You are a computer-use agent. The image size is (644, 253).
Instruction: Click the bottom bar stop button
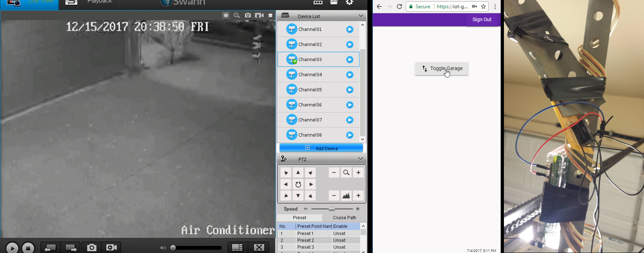pos(28,248)
